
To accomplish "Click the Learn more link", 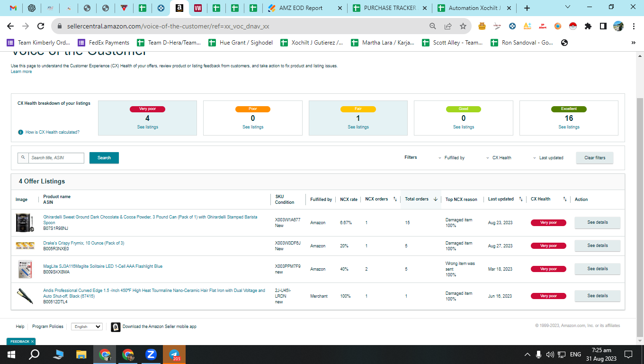I will click(x=21, y=72).
